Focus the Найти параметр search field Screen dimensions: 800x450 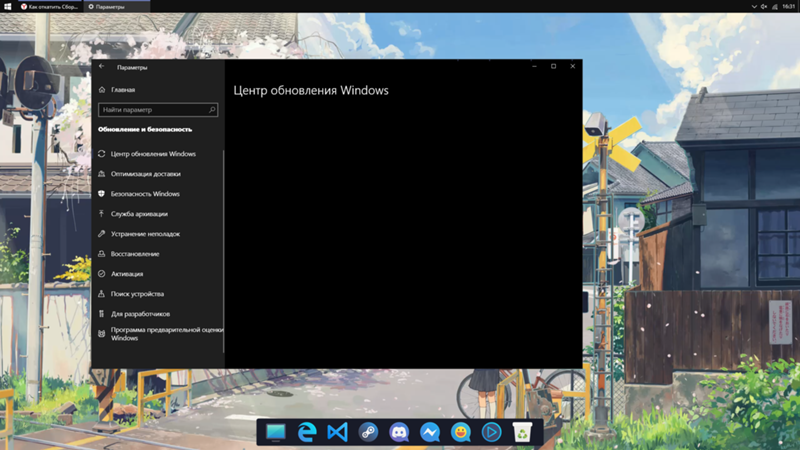158,110
